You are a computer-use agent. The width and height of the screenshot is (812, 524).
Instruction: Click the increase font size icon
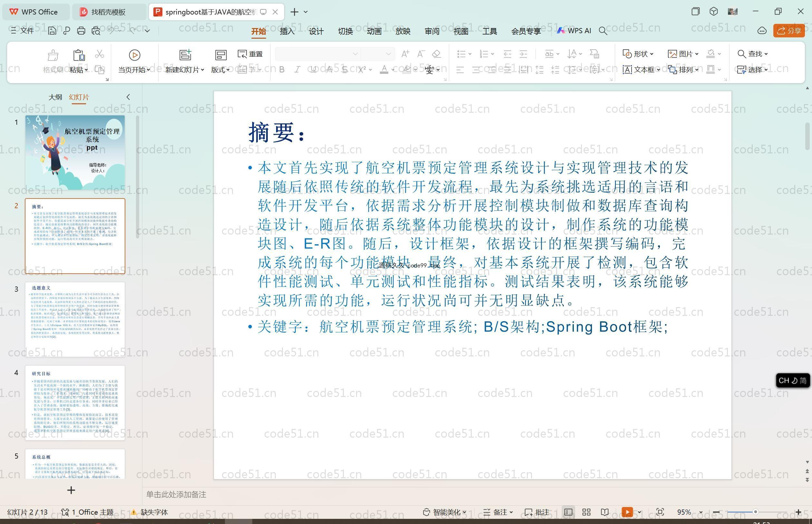tap(405, 54)
